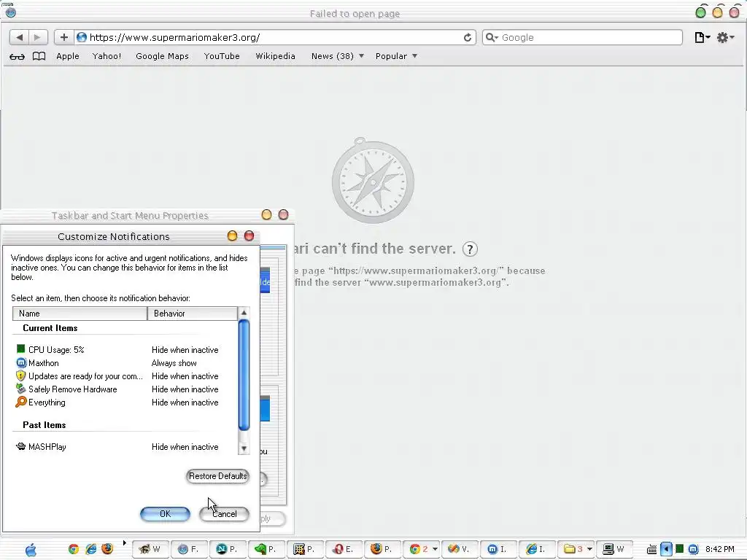Click Cancel in Customize Notifications

point(224,514)
